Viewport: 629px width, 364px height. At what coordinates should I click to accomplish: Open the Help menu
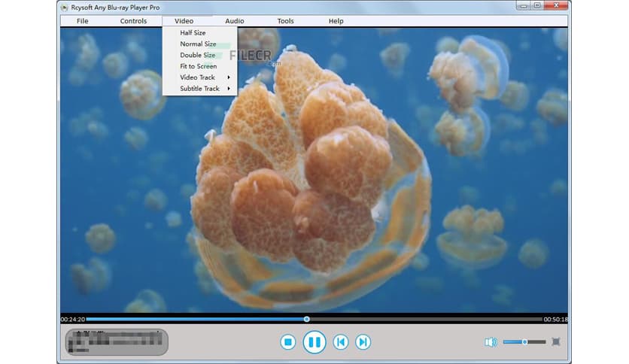pos(336,21)
